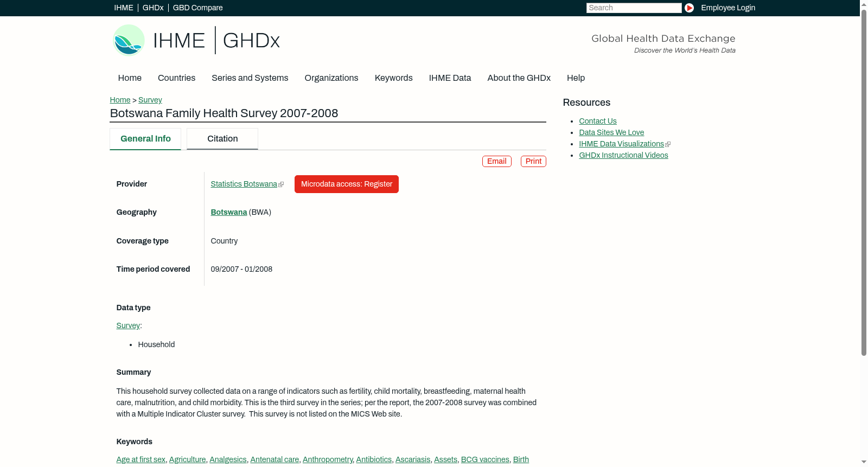This screenshot has width=868, height=467.
Task: Click Assets keyword link
Action: tap(445, 459)
